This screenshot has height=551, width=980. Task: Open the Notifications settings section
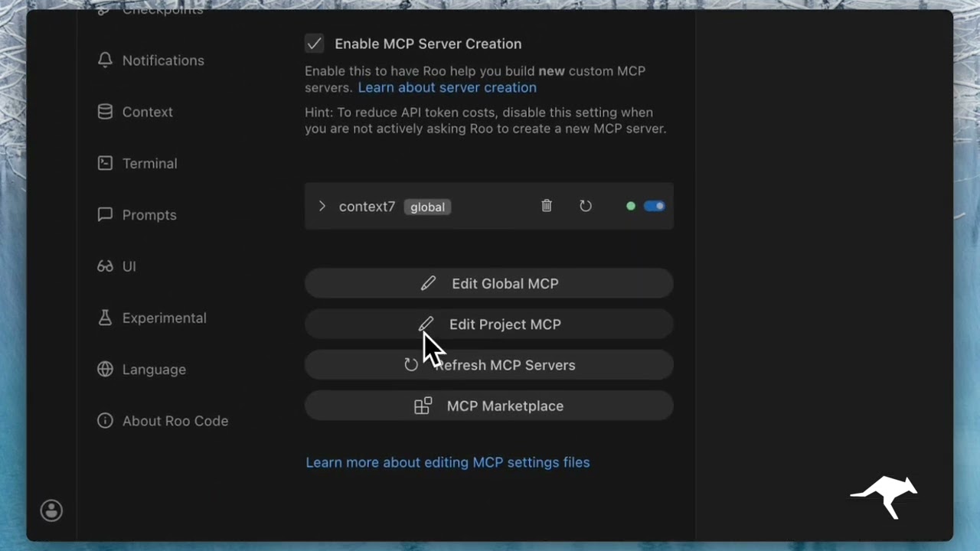pyautogui.click(x=151, y=60)
